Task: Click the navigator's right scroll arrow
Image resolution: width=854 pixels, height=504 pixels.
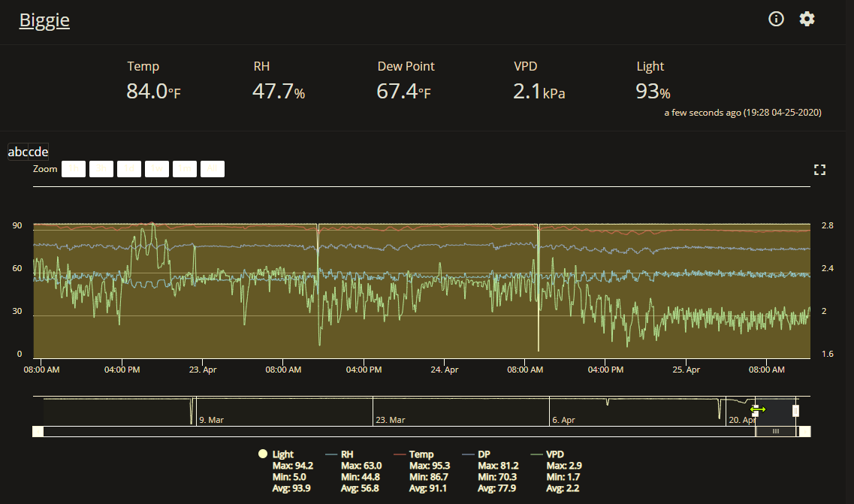Action: (805, 432)
